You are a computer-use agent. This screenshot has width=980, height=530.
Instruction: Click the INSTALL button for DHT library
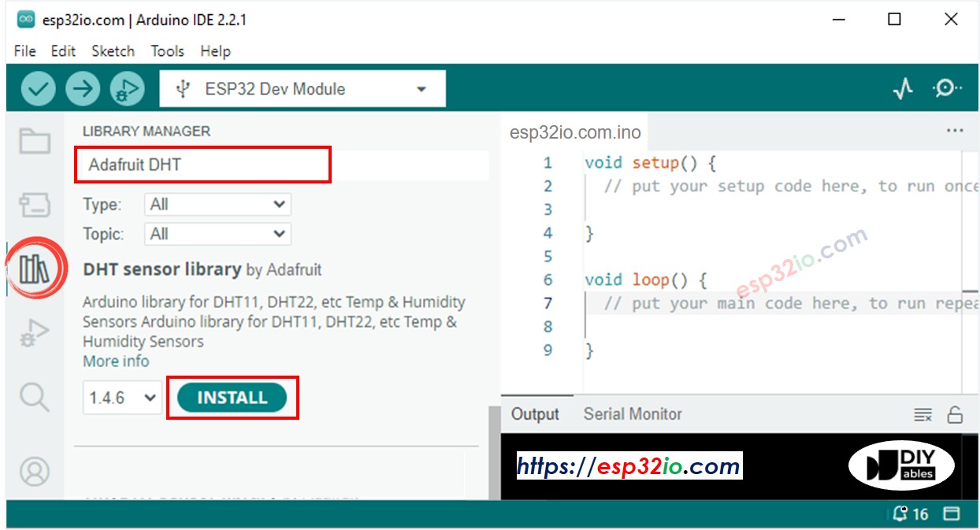click(232, 398)
